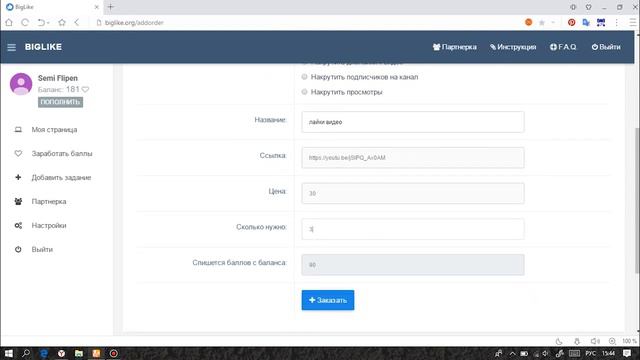Screen dimensions: 640x360
Task: Open Заработать баллы in the sidebar
Action: (62, 153)
